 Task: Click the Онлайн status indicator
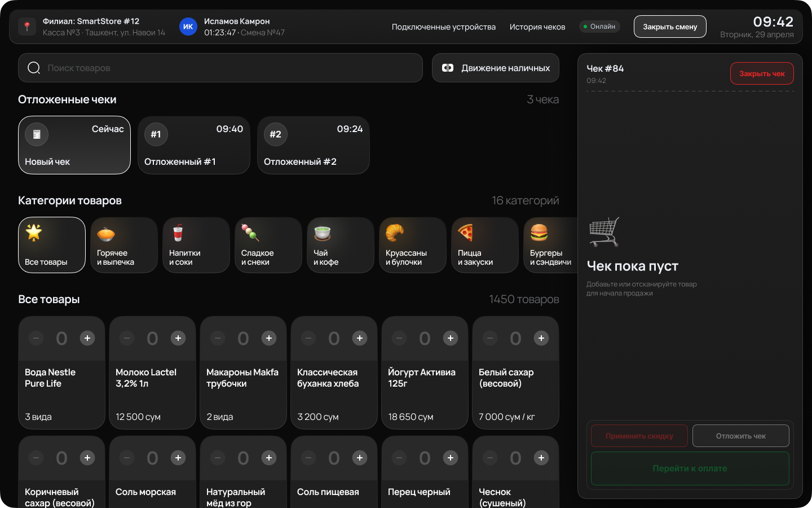tap(599, 27)
